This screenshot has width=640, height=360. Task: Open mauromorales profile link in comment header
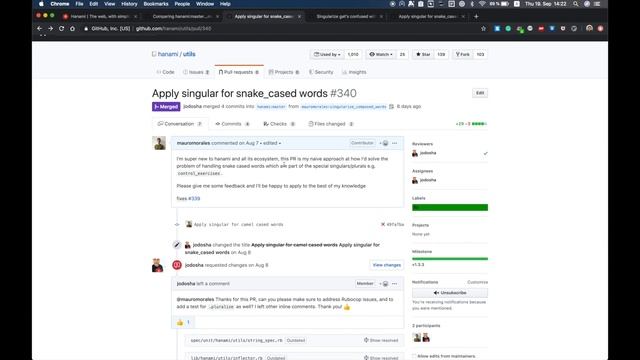pos(193,143)
